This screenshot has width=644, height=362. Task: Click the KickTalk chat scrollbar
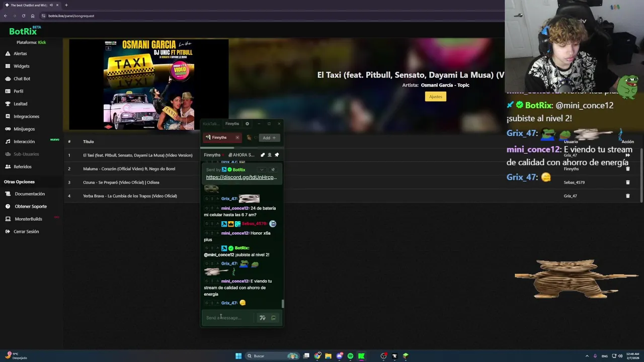coord(282,304)
